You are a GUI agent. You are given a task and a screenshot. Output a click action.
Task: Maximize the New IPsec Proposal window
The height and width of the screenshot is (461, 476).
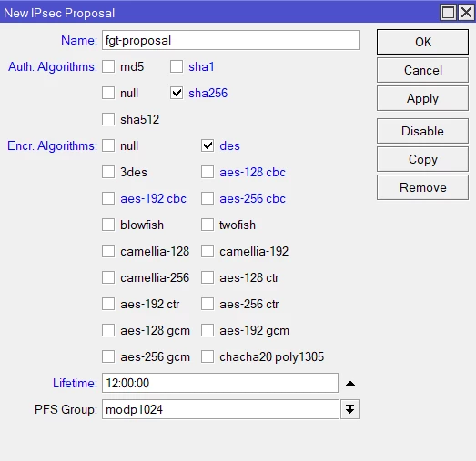(448, 13)
